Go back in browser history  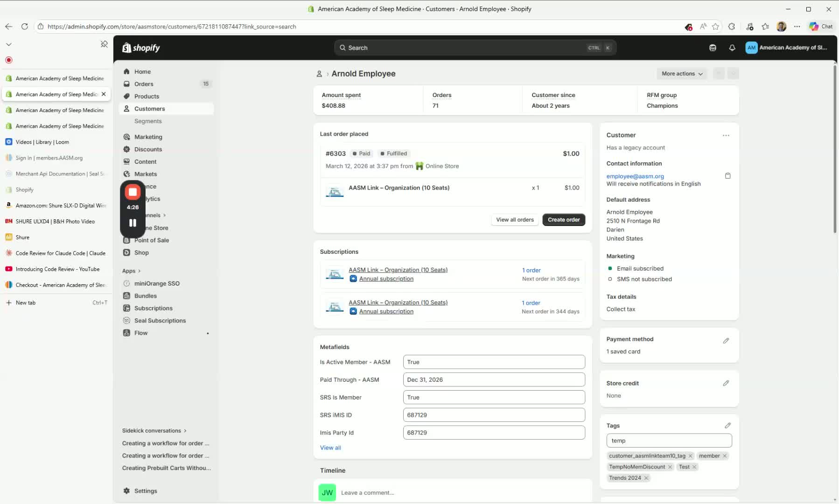coord(9,27)
